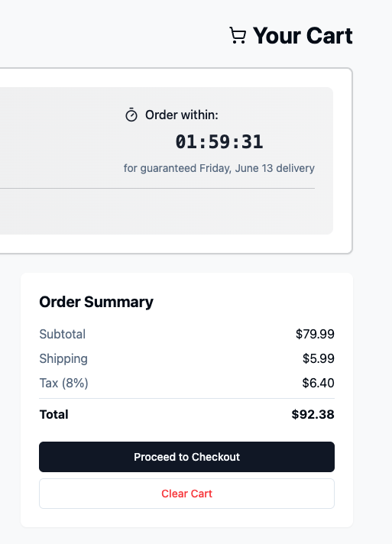Click the gray delivery countdown panel

coord(167,160)
